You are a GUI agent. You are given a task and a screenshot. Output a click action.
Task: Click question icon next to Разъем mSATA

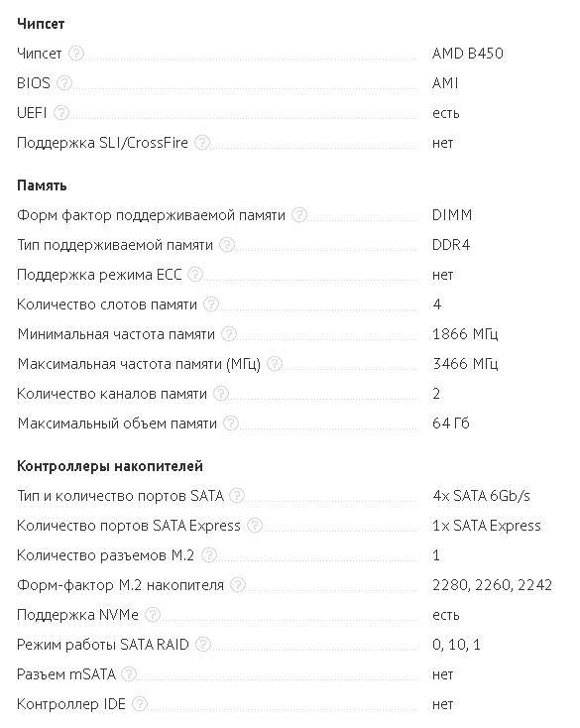(x=130, y=673)
